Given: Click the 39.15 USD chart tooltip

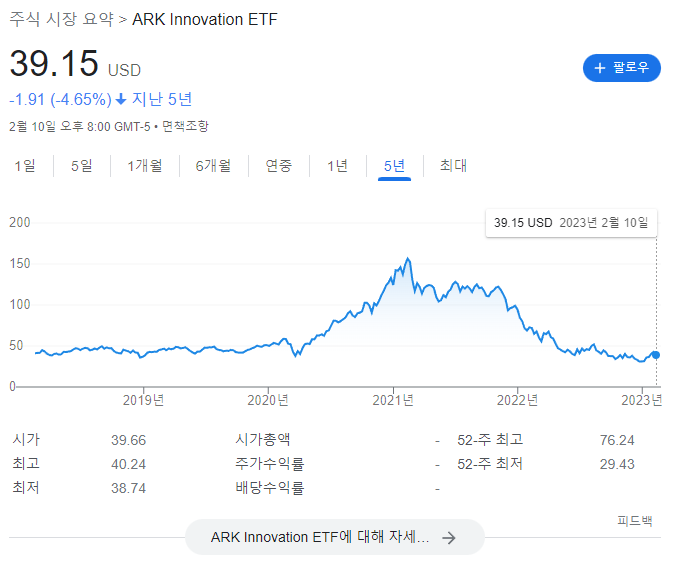Looking at the screenshot, I should pos(571,223).
